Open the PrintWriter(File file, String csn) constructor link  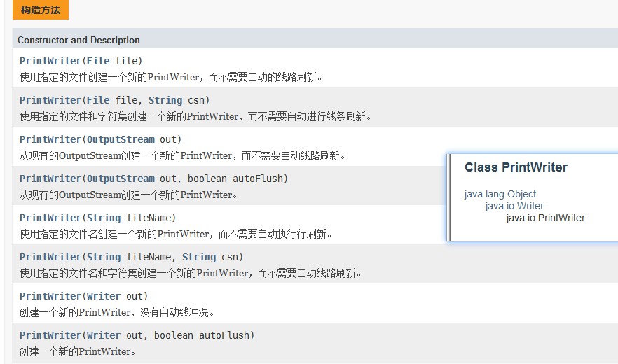tap(50, 100)
